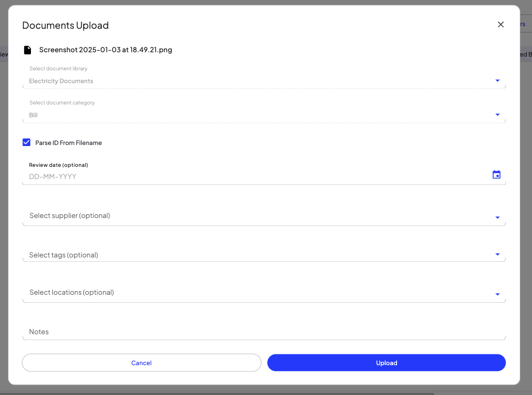Image resolution: width=532 pixels, height=395 pixels.
Task: Click the chevron on the document library field
Action: pos(497,80)
